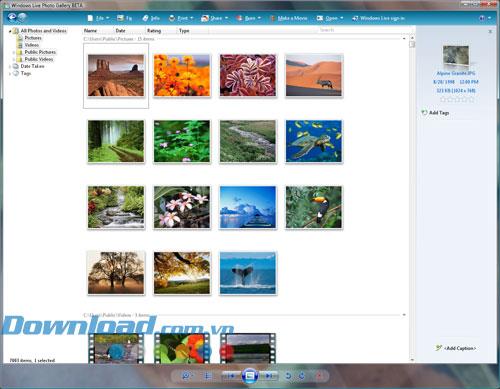Select Tags in navigation tree

click(x=26, y=73)
